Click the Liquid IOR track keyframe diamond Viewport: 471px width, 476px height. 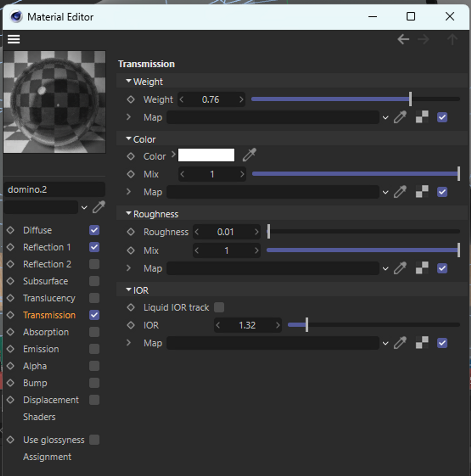[131, 308]
